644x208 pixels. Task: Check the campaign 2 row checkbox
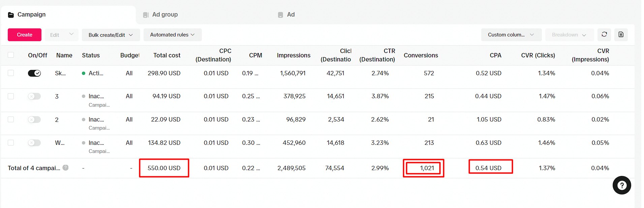[x=11, y=119]
